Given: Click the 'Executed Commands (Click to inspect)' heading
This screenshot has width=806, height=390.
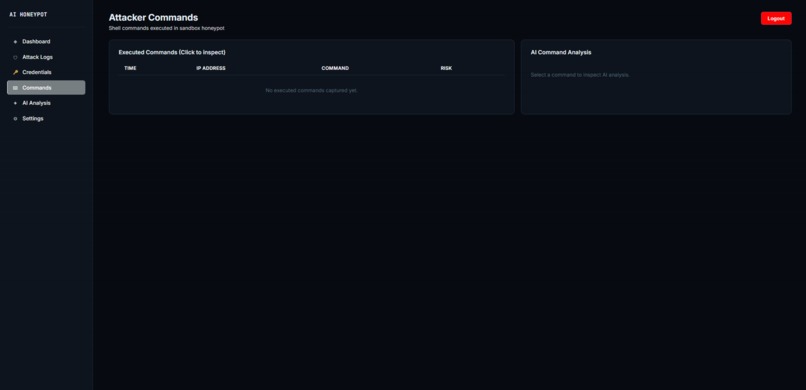Looking at the screenshot, I should pos(172,52).
